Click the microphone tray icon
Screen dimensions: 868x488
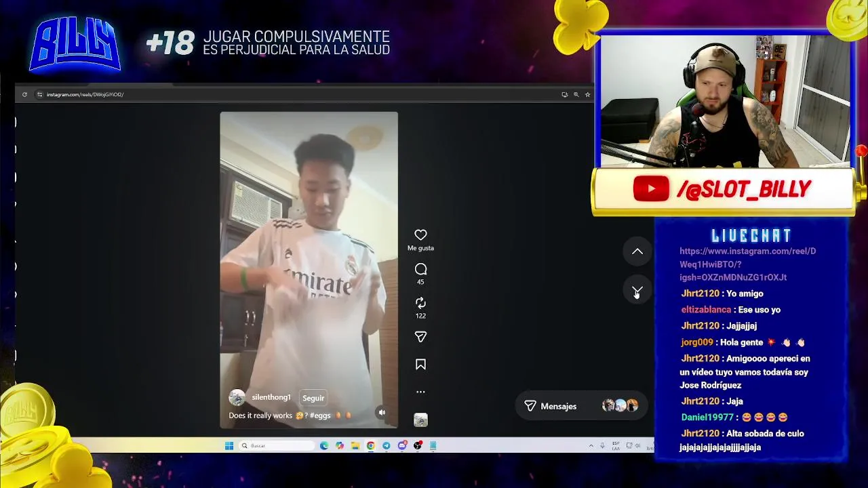[602, 445]
